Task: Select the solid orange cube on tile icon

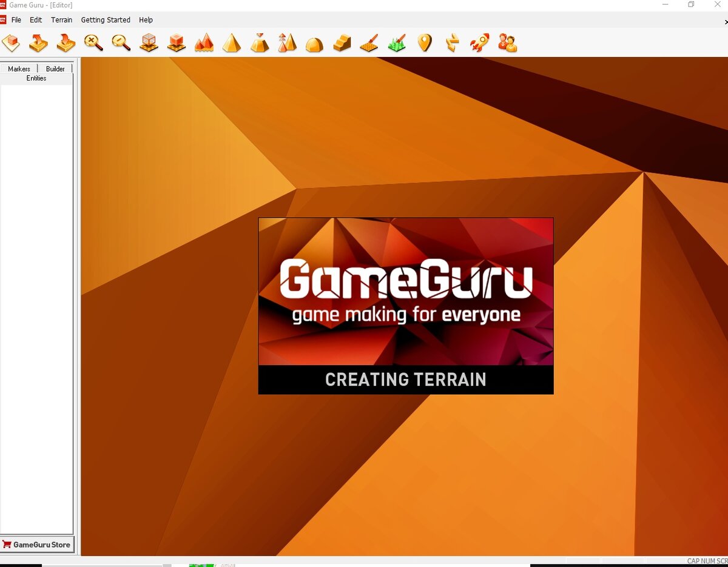Action: (177, 43)
